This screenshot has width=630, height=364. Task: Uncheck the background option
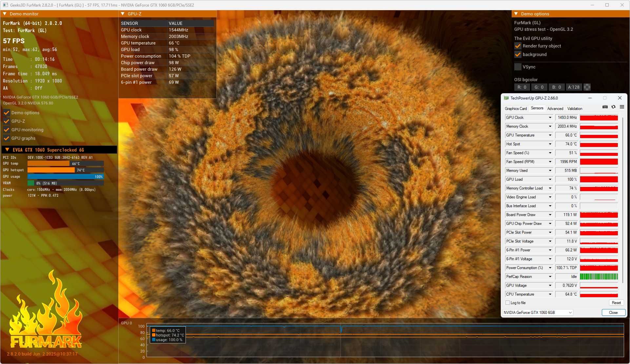click(x=518, y=54)
